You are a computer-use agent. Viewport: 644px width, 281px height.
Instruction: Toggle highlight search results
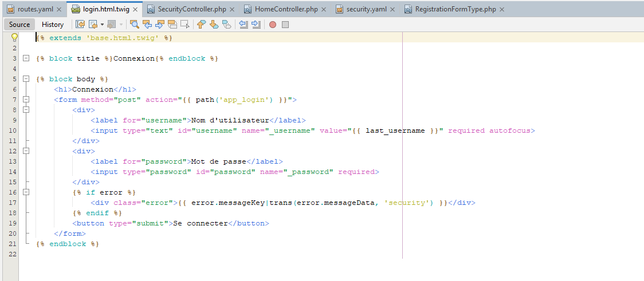pyautogui.click(x=172, y=25)
